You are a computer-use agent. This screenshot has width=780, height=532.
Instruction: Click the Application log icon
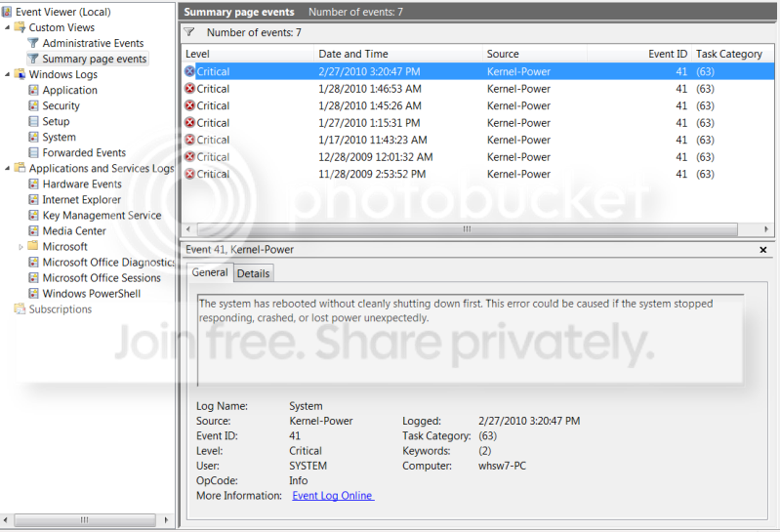click(33, 90)
